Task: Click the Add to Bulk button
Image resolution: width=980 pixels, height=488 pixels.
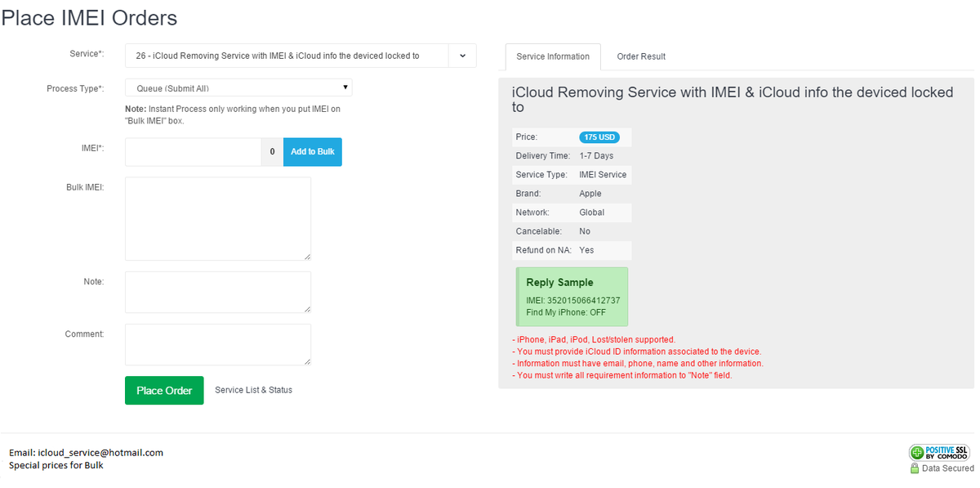Action: (313, 152)
